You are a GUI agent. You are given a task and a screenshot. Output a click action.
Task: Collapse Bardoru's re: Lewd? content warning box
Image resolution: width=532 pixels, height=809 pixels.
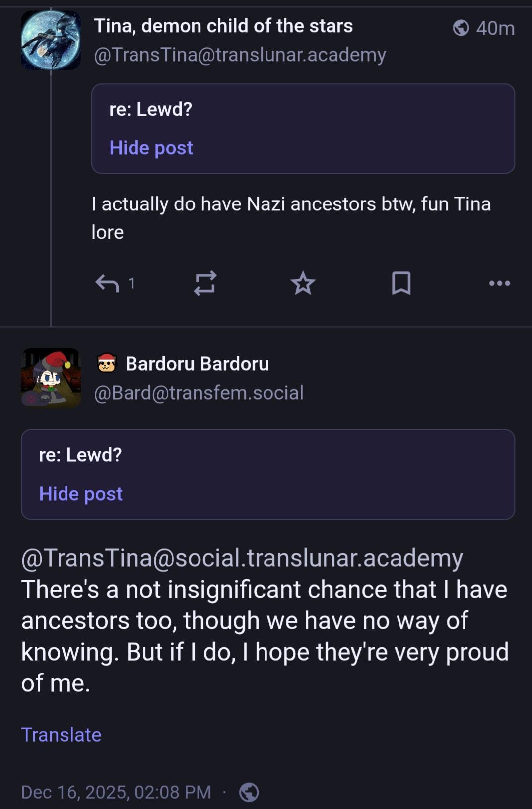point(267,455)
